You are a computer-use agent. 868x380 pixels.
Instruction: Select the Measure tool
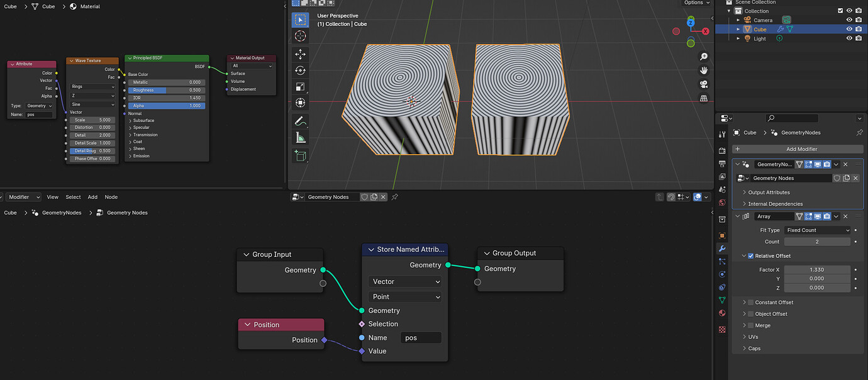click(x=300, y=137)
